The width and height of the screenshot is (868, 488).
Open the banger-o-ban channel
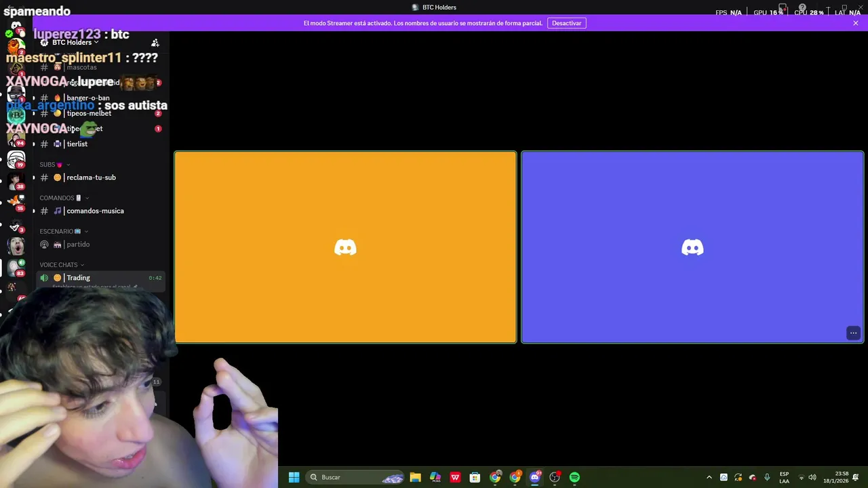100,98
